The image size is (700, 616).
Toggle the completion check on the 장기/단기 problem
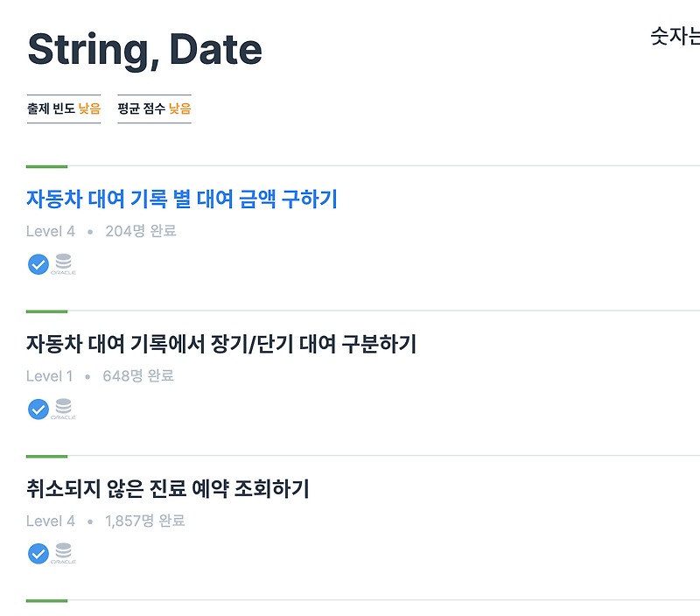37,408
